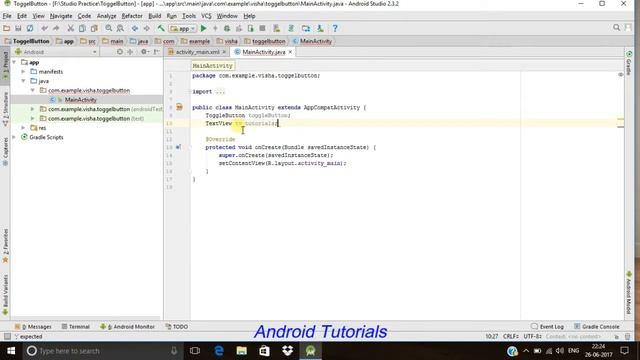Open the AVD Manager toolbar icon

pos(277,28)
